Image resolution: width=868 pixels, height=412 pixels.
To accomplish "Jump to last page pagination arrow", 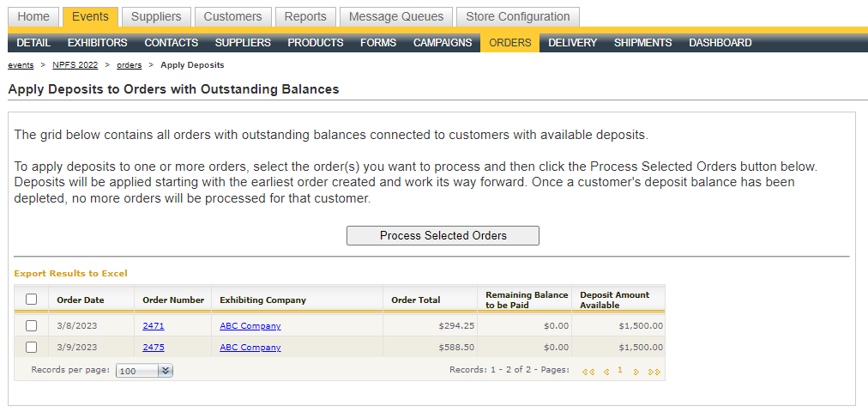I will (x=654, y=371).
